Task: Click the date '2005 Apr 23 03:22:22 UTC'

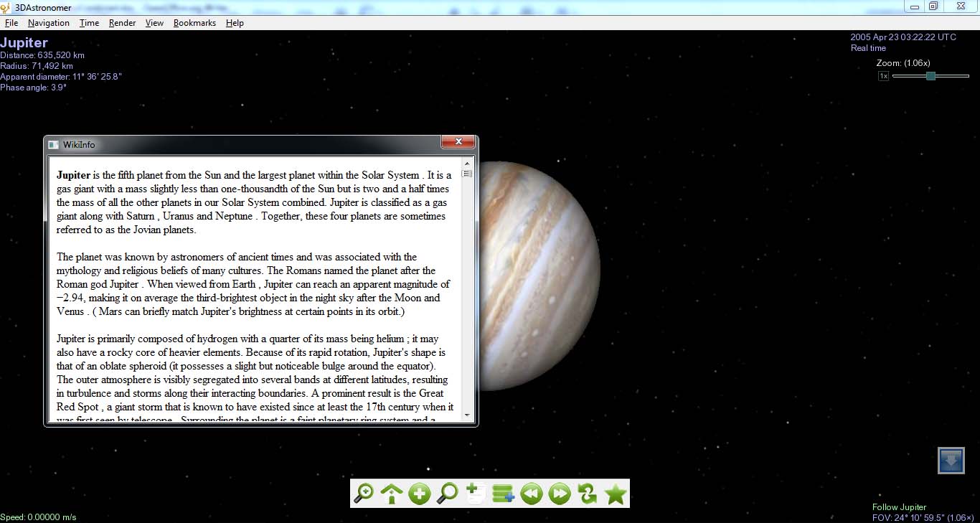Action: tap(903, 37)
